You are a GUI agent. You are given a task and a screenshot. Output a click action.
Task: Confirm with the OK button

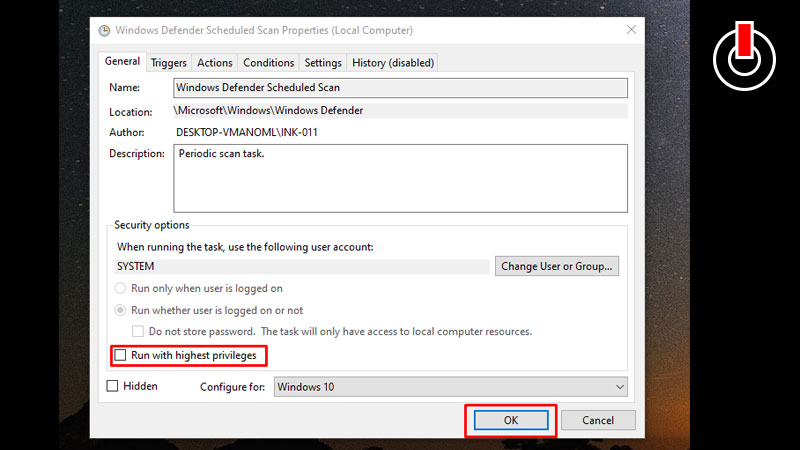click(511, 420)
